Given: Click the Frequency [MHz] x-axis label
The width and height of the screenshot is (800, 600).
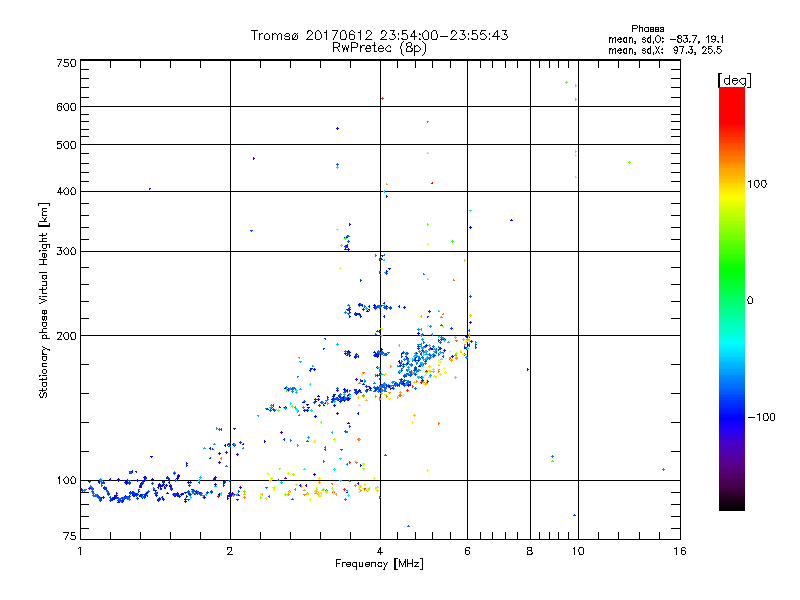Looking at the screenshot, I should point(379,565).
